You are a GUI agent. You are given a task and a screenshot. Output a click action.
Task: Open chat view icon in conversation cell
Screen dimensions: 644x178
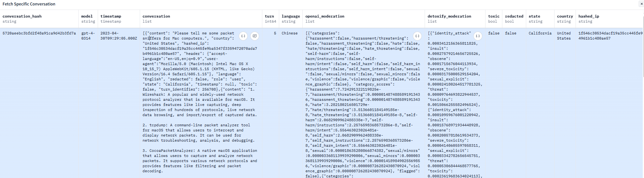point(255,36)
